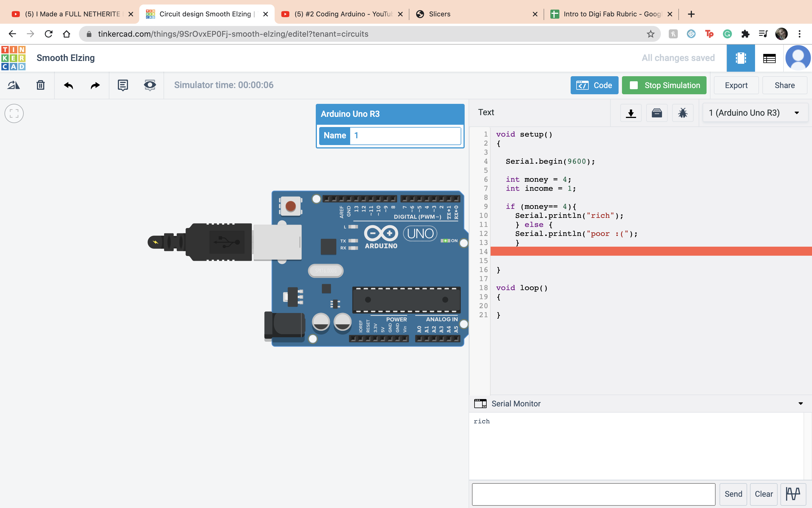Click the download code icon
812x508 pixels.
(x=631, y=113)
